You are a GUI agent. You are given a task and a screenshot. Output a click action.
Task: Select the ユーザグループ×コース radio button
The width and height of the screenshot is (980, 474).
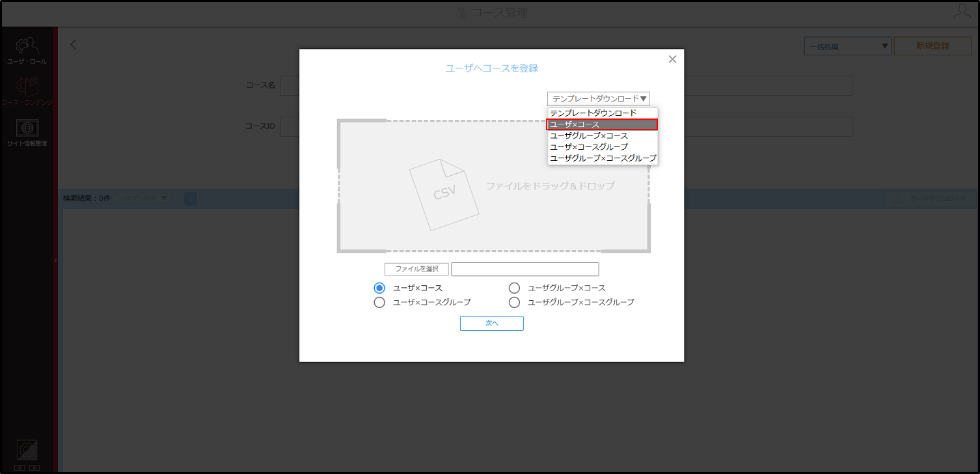[x=514, y=288]
